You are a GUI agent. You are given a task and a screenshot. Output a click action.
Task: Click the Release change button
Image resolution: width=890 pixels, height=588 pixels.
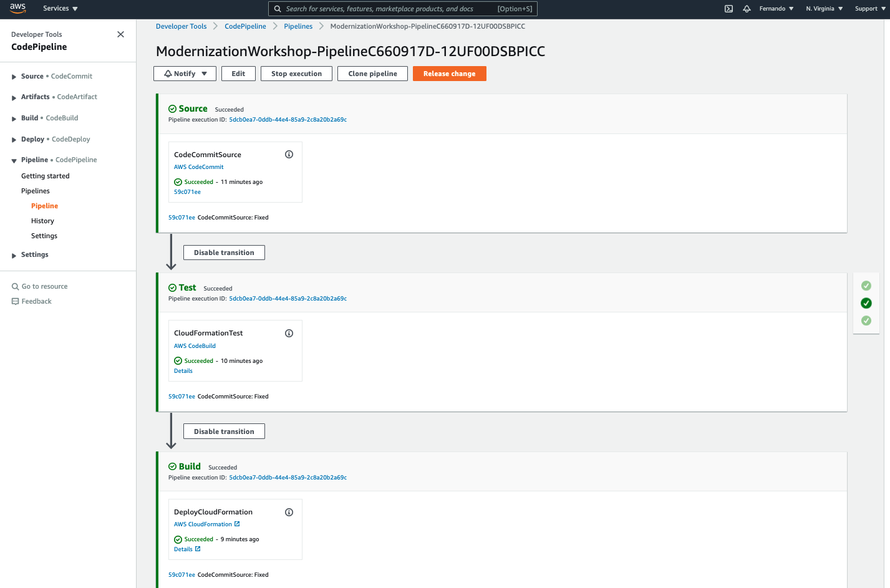[449, 74]
